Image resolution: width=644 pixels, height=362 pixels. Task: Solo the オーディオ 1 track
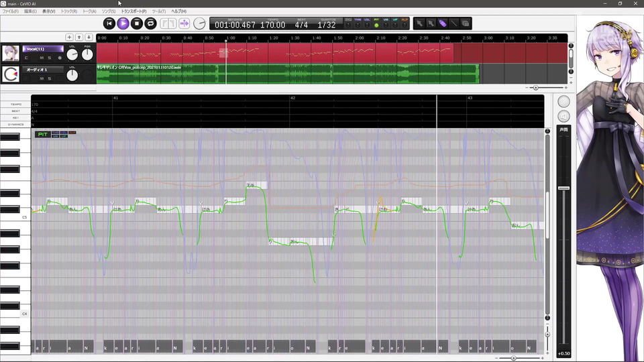coord(49,78)
